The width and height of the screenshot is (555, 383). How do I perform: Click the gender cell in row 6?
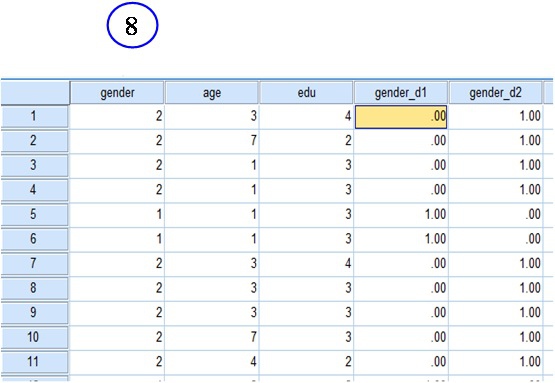click(x=117, y=239)
